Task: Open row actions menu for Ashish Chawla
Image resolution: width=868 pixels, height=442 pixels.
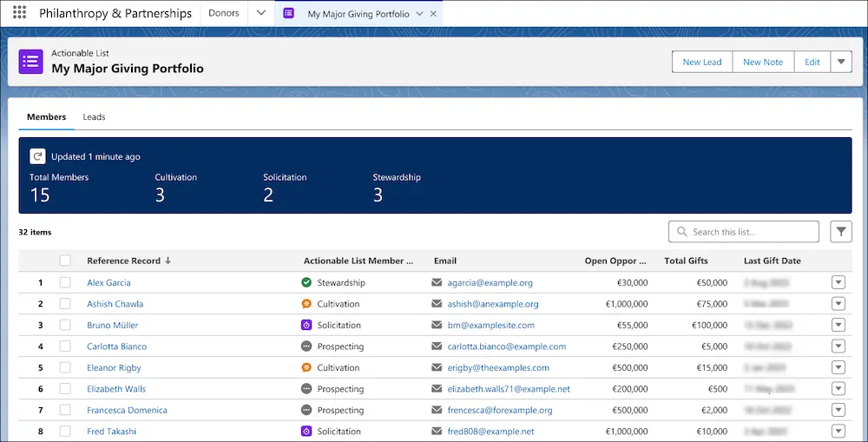Action: click(x=838, y=304)
